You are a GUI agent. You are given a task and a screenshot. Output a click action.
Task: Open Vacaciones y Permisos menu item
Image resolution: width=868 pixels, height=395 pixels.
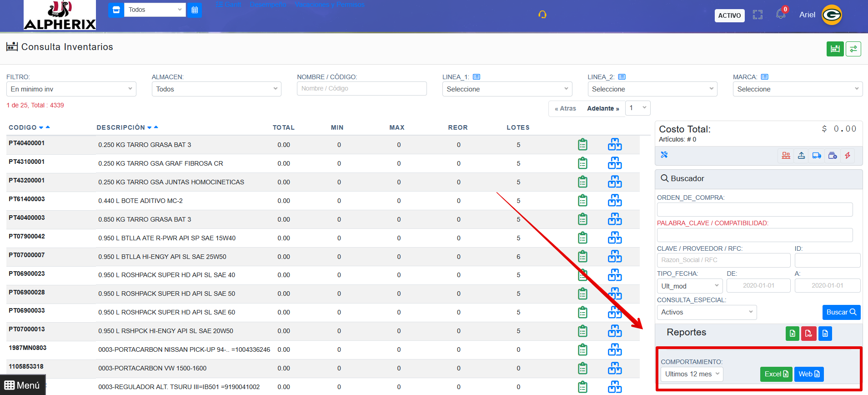[x=330, y=5]
